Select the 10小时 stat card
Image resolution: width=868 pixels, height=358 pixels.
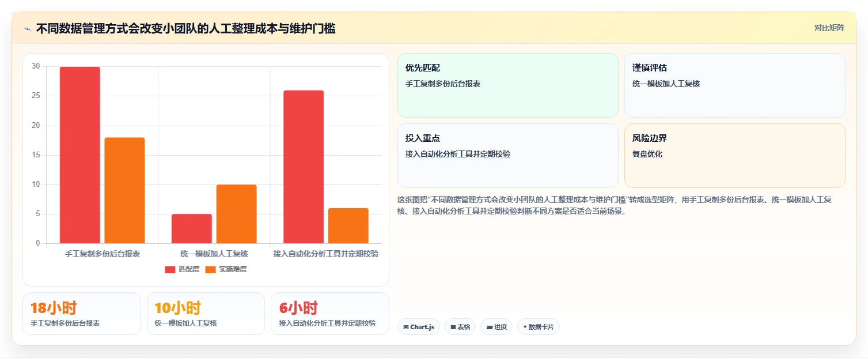point(206,314)
